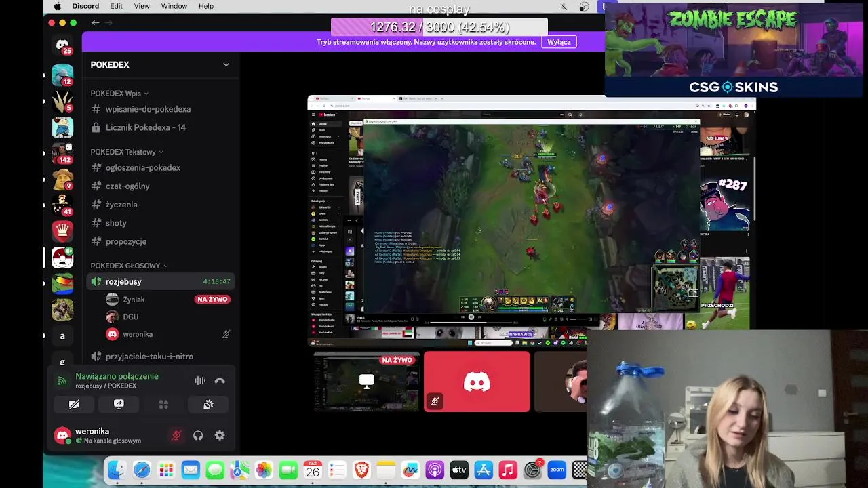Image resolution: width=868 pixels, height=488 pixels.
Task: Expand the POKEDEX server dropdown
Action: click(x=226, y=64)
